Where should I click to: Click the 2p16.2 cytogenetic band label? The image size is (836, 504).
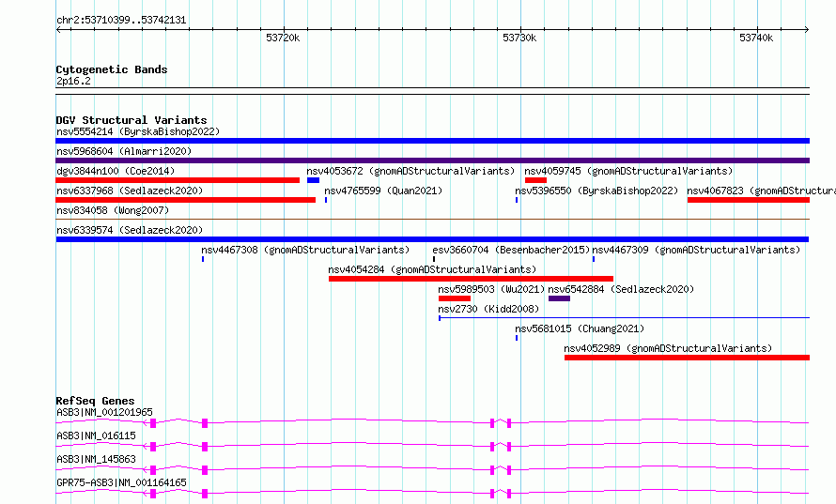[x=73, y=82]
